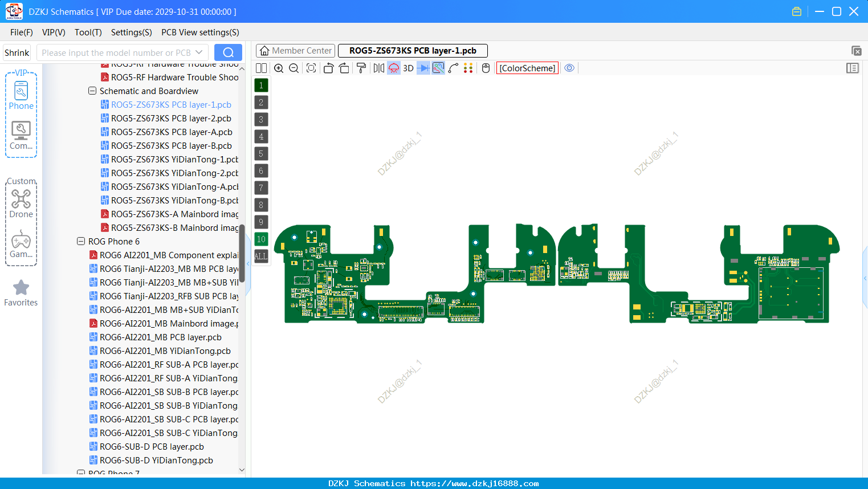Screen dimensions: 868x489
Task: Open the model number dropdown arrow
Action: pos(199,52)
